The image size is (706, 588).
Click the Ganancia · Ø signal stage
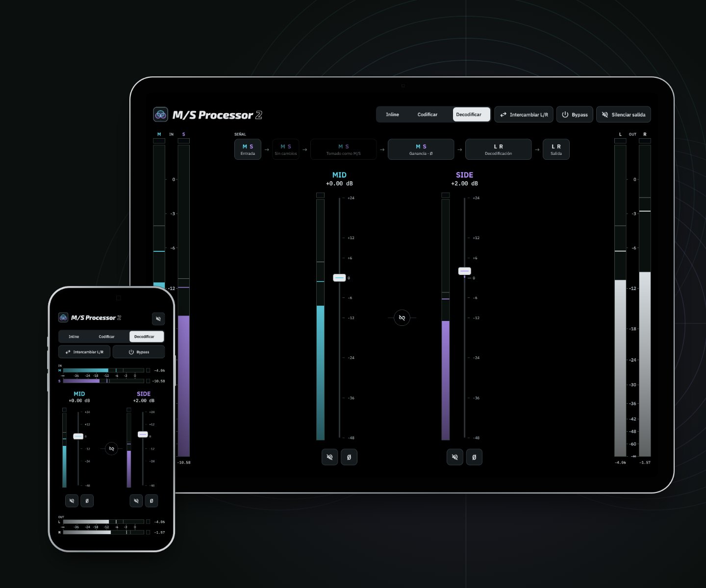421,149
